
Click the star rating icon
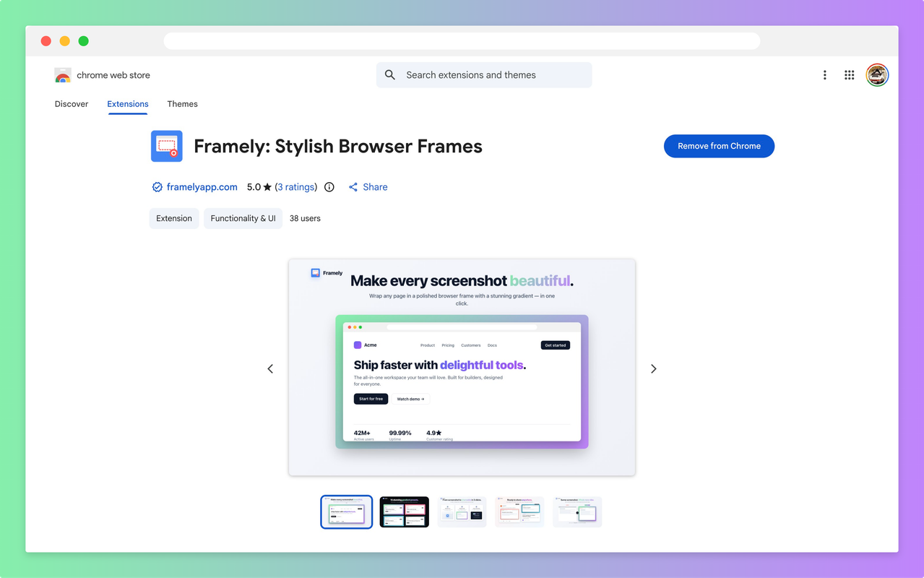coord(267,187)
